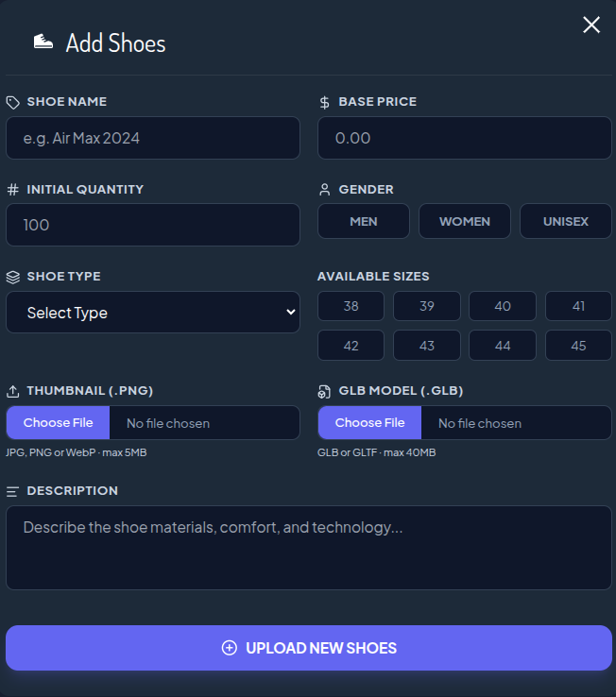Click the 'INITIAL QUANTITY' label text
The image size is (616, 697).
85,190
